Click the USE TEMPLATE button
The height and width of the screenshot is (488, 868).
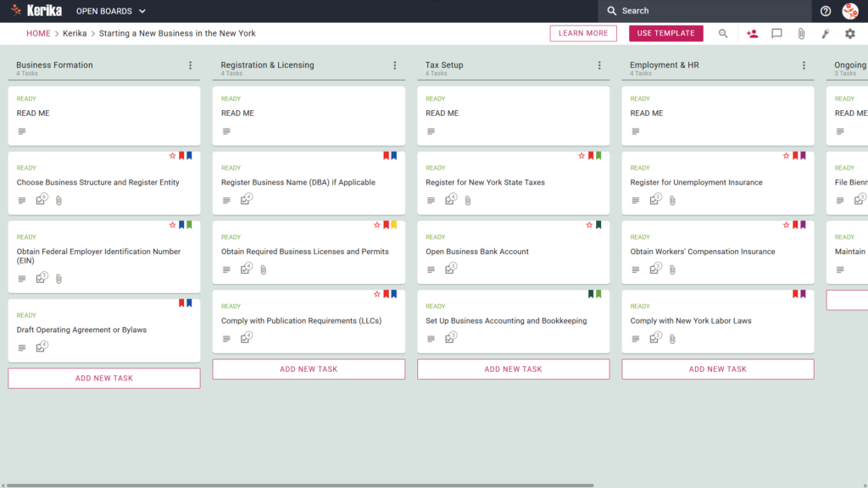click(x=666, y=33)
